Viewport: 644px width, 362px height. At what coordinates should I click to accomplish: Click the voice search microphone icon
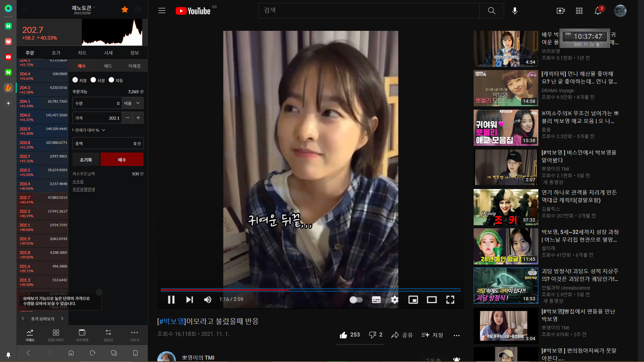(515, 11)
